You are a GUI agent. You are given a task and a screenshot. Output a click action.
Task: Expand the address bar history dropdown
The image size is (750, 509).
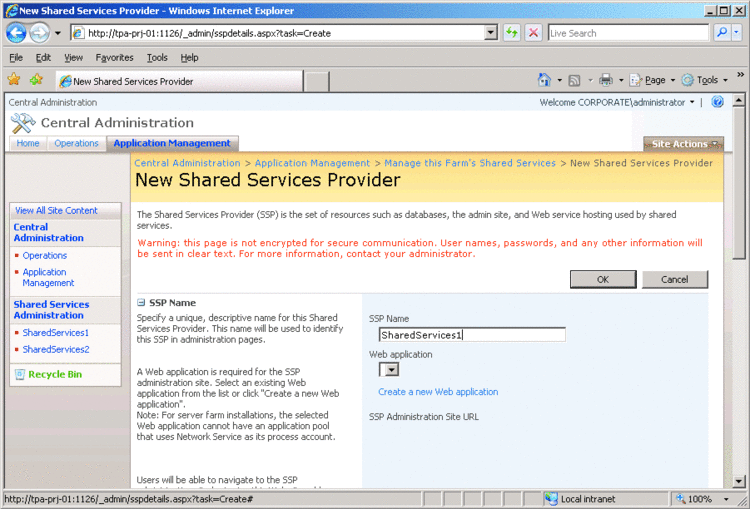point(491,33)
